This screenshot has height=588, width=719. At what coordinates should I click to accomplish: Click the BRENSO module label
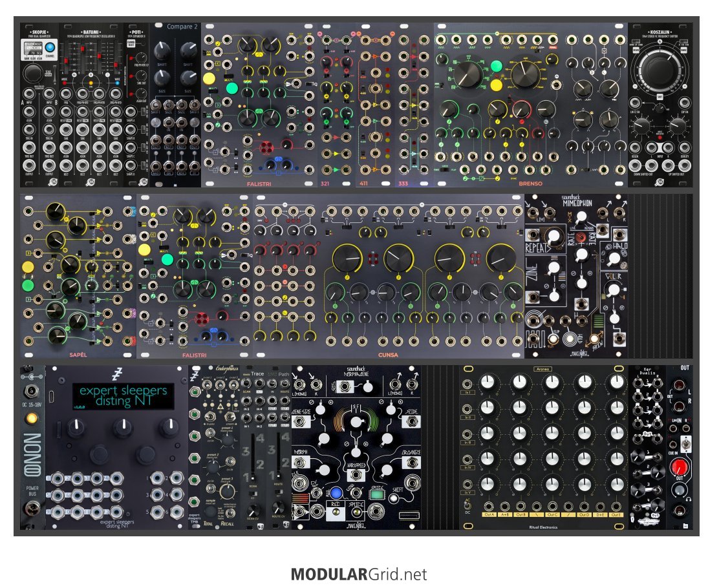(x=531, y=184)
